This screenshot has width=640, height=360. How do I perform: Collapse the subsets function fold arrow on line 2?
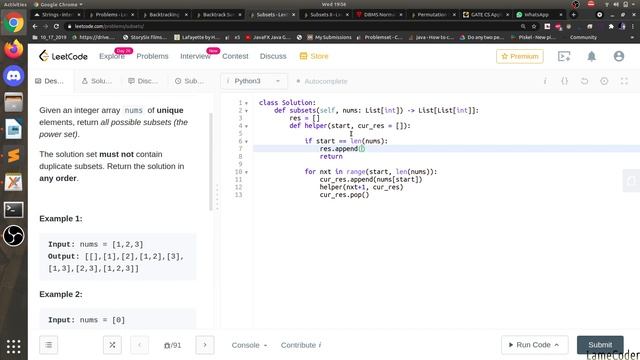pos(247,111)
